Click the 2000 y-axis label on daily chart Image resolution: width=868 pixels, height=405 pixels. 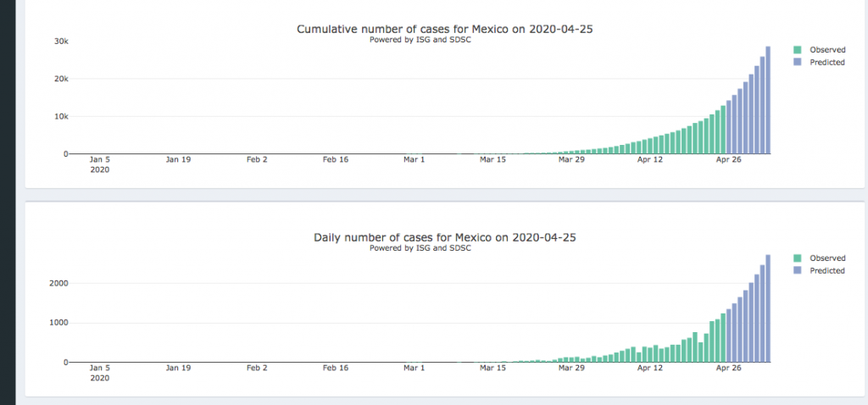[58, 283]
